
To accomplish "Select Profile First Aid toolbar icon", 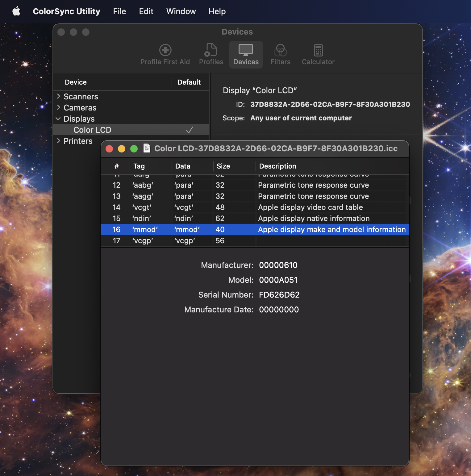I will click(x=165, y=55).
